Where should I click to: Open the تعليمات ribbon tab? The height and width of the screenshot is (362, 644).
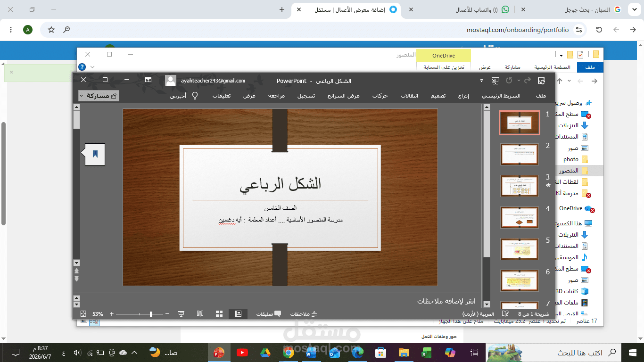221,96
